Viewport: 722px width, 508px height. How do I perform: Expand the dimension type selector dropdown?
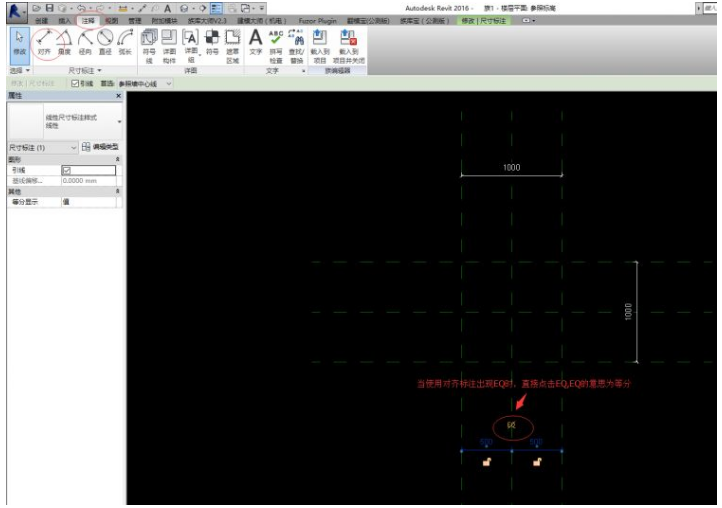119,122
